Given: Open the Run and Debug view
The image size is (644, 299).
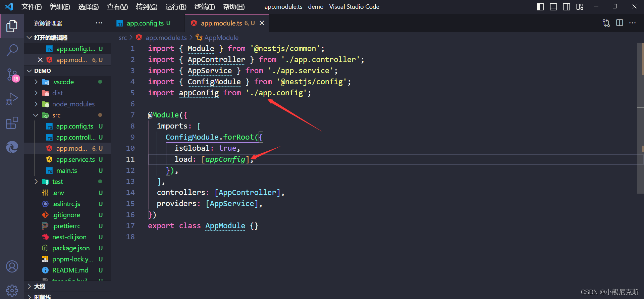Looking at the screenshot, I should [12, 99].
